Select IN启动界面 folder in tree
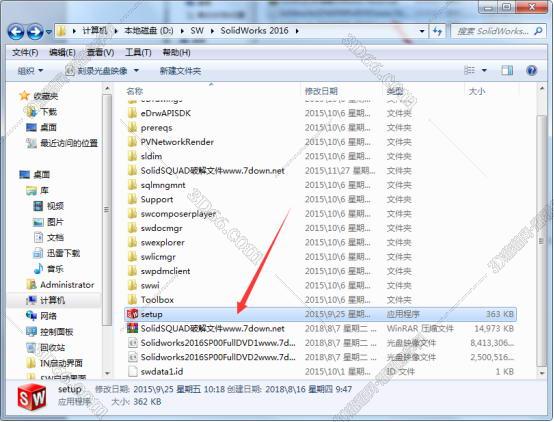This screenshot has height=422, width=554. (54, 363)
